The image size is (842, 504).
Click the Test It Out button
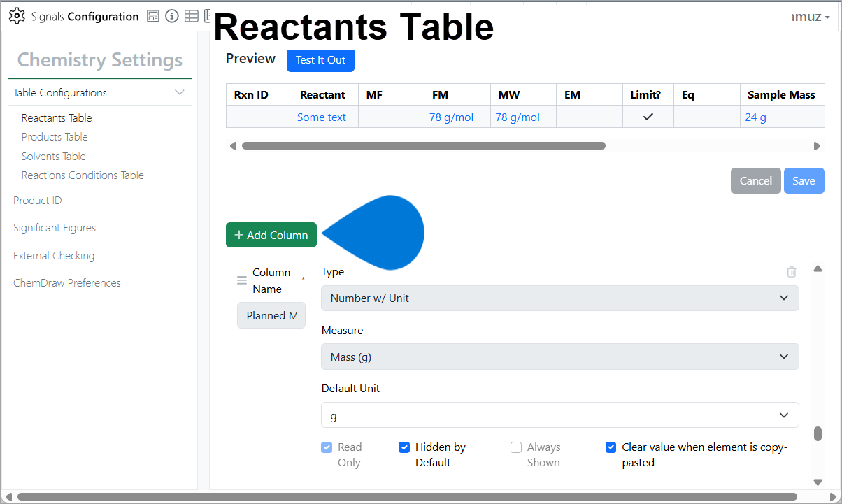pos(320,61)
